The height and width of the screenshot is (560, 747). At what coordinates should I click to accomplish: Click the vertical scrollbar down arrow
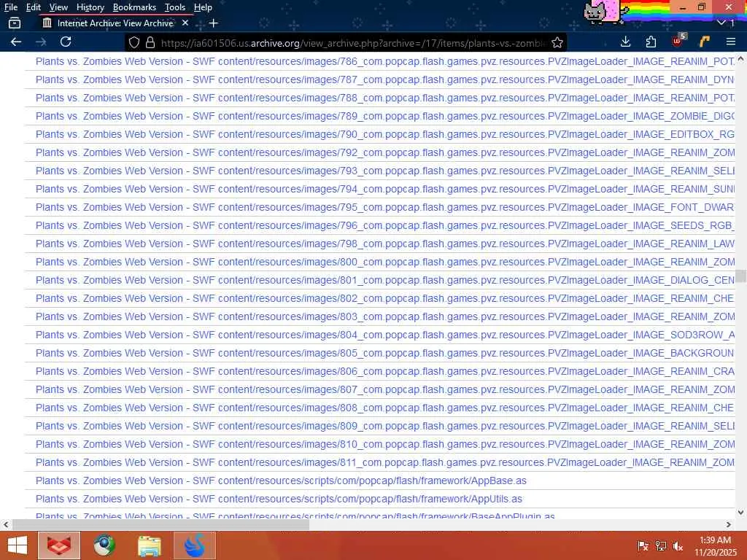coord(741,513)
